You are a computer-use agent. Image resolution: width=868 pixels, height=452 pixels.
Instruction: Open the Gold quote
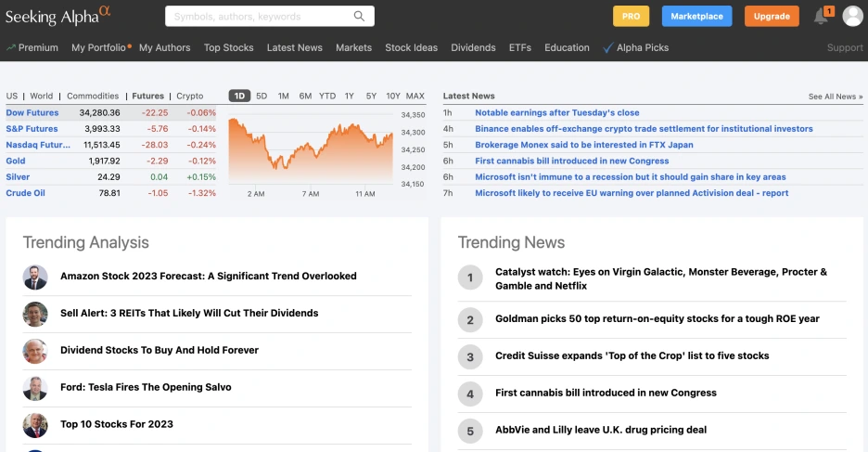[16, 161]
